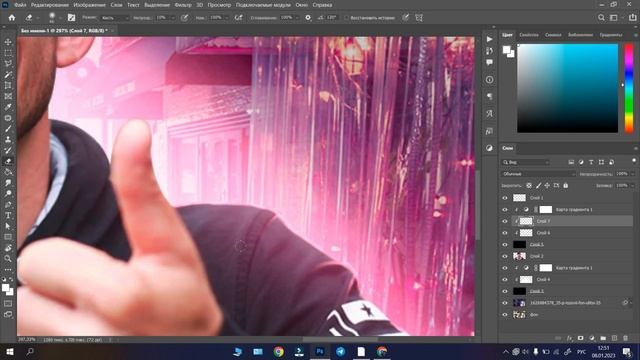
Task: Open flow 100% dropdown arrow
Action: (x=226, y=18)
